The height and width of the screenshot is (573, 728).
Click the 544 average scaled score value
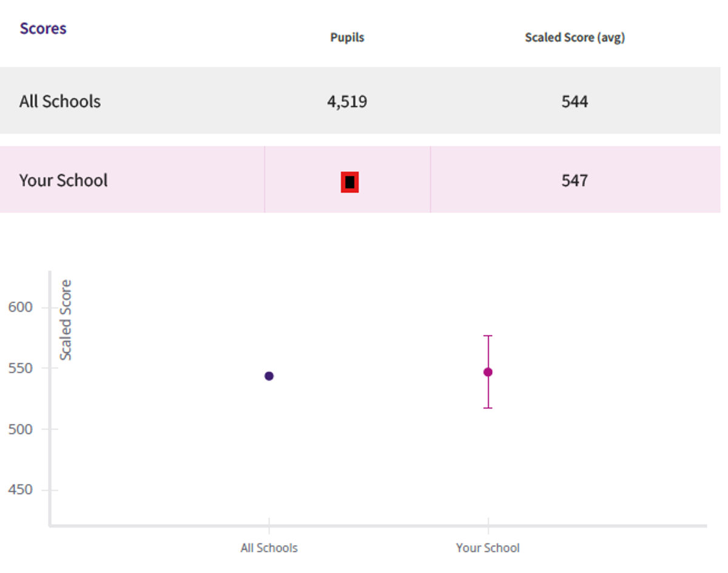pos(575,101)
